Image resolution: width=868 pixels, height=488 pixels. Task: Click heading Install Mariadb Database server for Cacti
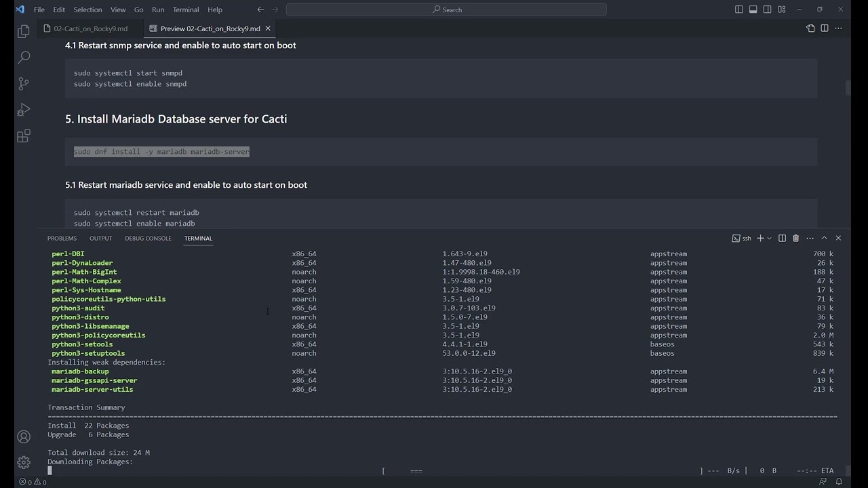point(176,119)
